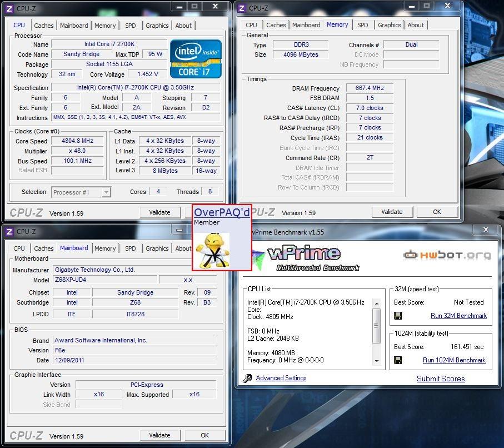Click the save icon for the 1024M benchmark

point(398,360)
